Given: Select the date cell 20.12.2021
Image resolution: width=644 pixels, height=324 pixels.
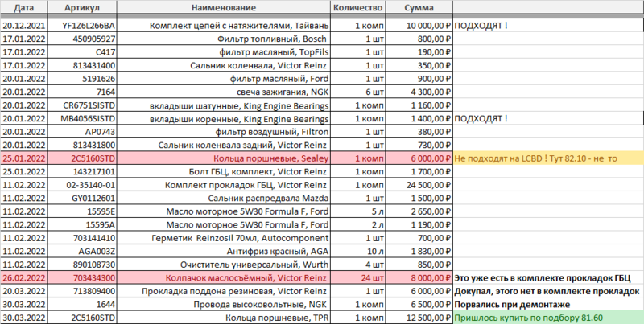Looking at the screenshot, I should (x=23, y=27).
